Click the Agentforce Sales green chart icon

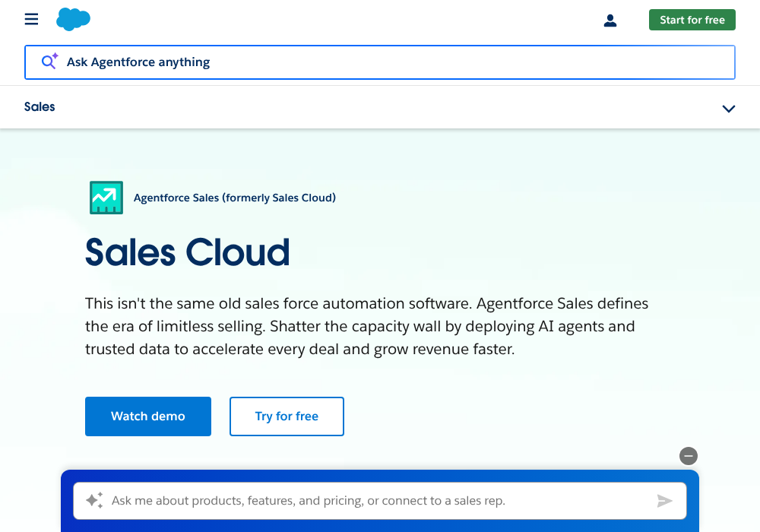106,197
